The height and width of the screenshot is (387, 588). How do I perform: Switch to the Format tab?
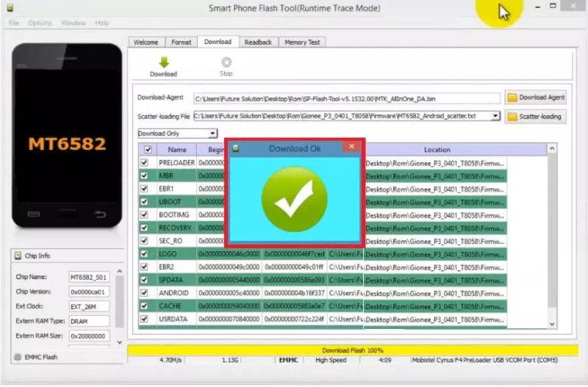click(181, 43)
